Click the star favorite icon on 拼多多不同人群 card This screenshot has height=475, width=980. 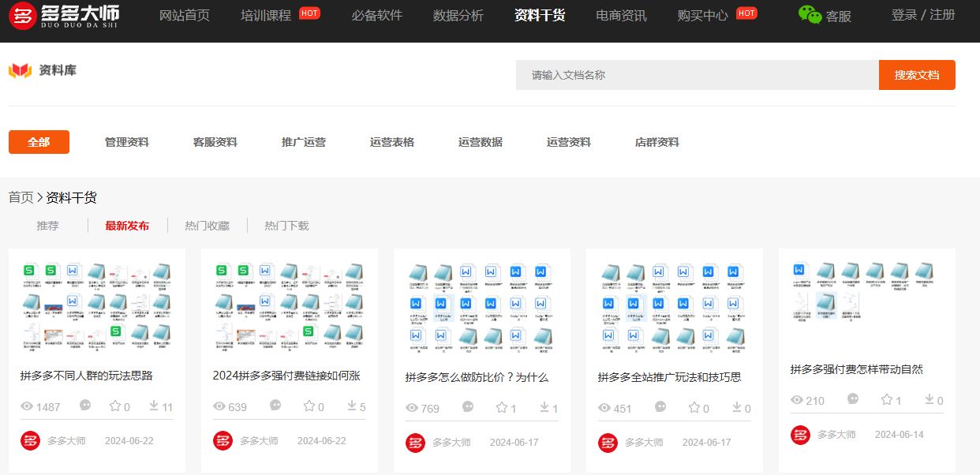pyautogui.click(x=115, y=406)
